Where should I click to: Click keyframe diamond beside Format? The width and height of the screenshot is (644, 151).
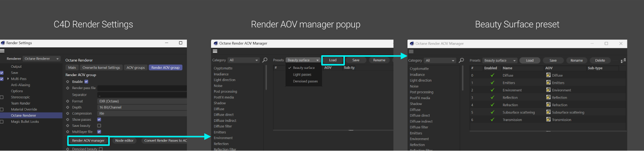pos(68,101)
